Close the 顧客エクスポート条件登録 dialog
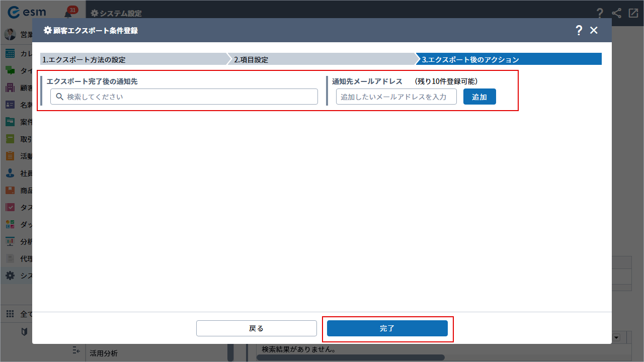The height and width of the screenshot is (362, 644). click(594, 30)
